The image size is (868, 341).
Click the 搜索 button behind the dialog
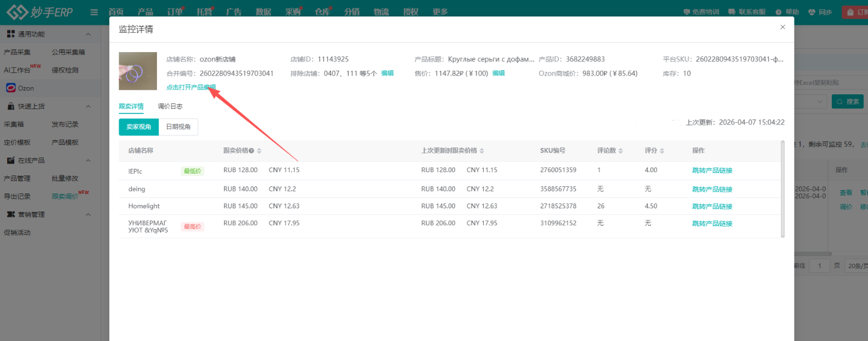point(848,101)
